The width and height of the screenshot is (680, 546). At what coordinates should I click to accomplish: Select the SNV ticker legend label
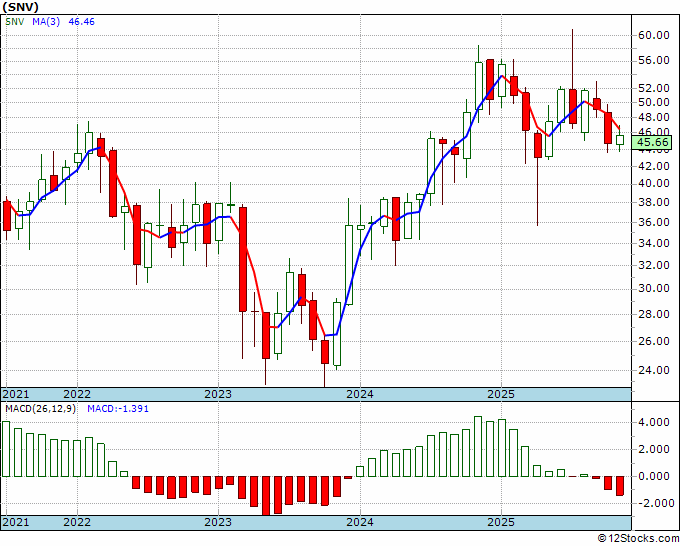14,22
